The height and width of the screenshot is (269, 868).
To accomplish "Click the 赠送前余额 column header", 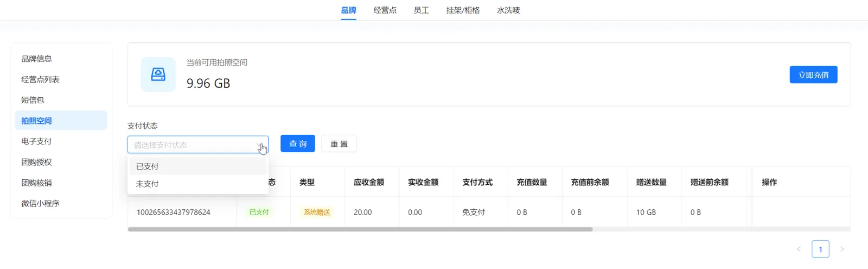I will click(710, 182).
